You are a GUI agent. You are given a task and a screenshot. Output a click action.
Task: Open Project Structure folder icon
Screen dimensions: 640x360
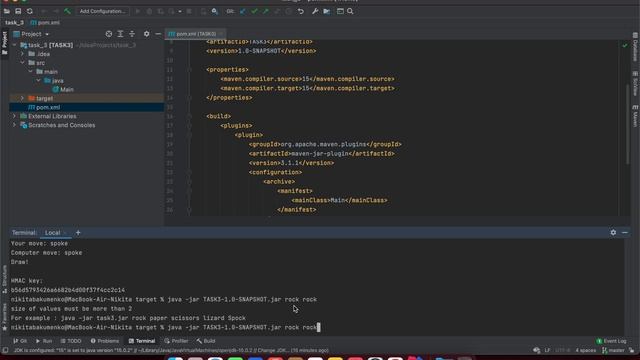[x=327, y=11]
